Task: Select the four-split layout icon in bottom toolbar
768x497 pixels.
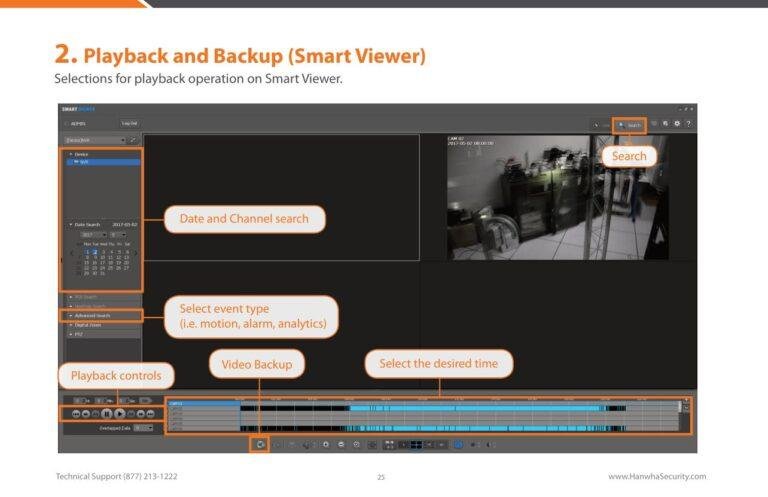Action: (x=416, y=445)
